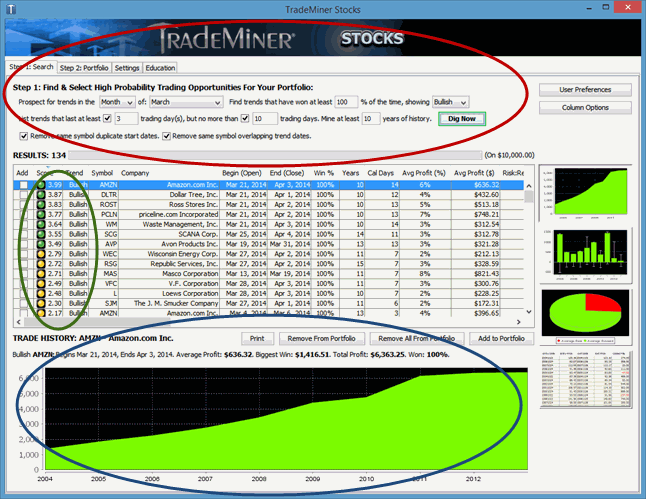The height and width of the screenshot is (499, 646).
Task: Check Add box for AMZN 3.99 row
Action: 24,185
